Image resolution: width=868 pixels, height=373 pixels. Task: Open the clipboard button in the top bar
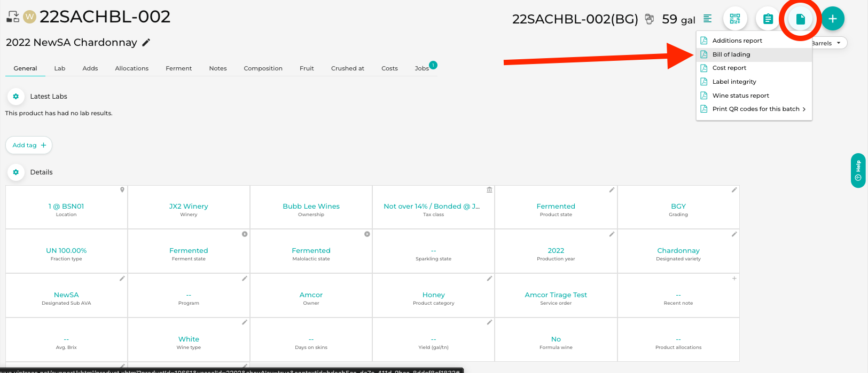click(768, 19)
